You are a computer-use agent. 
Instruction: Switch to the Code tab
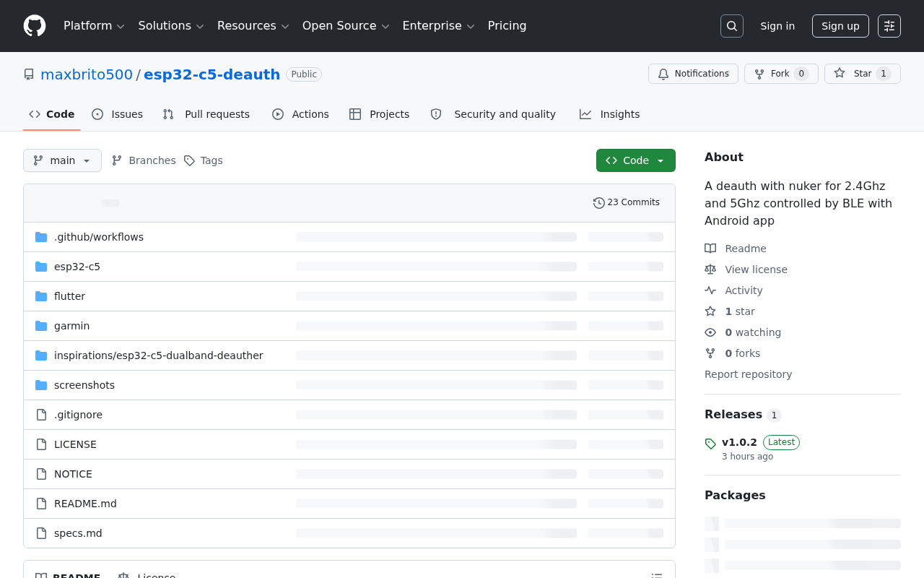(x=52, y=114)
